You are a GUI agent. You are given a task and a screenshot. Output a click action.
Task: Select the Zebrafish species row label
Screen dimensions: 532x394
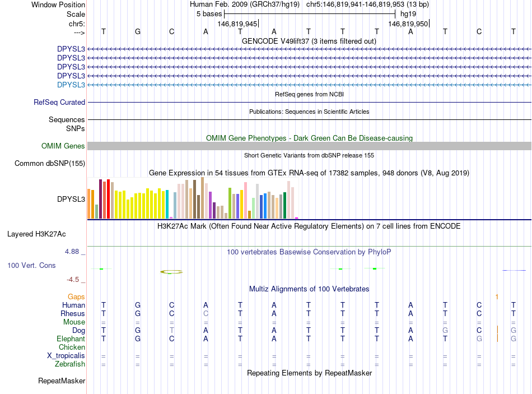click(x=70, y=364)
